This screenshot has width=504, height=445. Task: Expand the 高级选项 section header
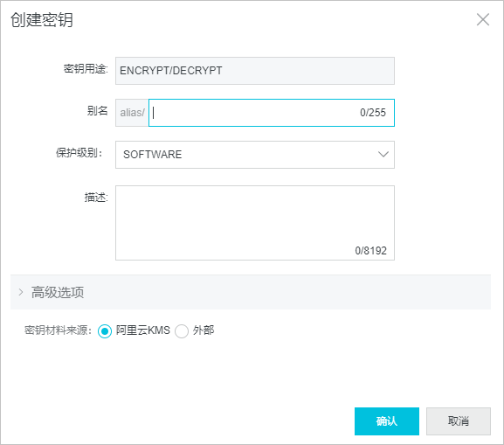(251, 292)
